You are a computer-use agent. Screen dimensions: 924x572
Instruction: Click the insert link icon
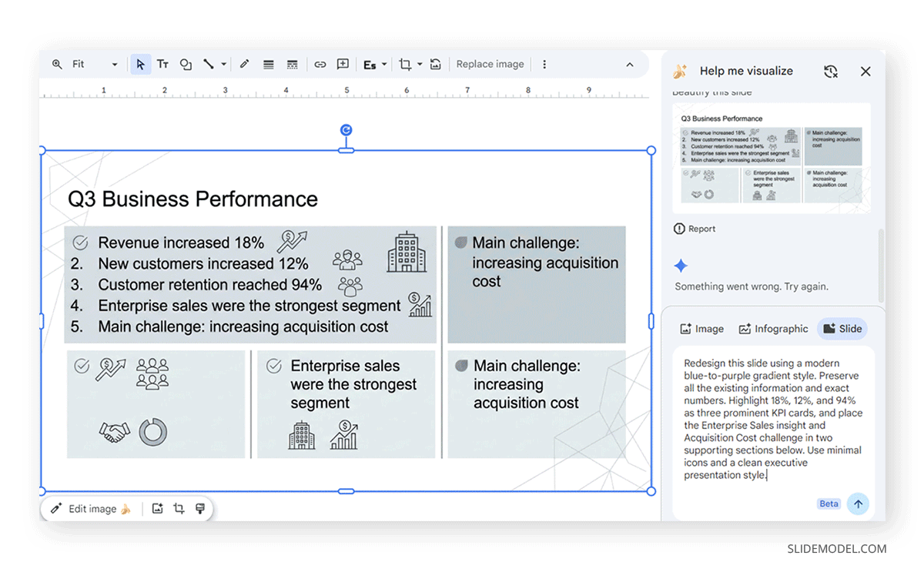[x=320, y=65]
